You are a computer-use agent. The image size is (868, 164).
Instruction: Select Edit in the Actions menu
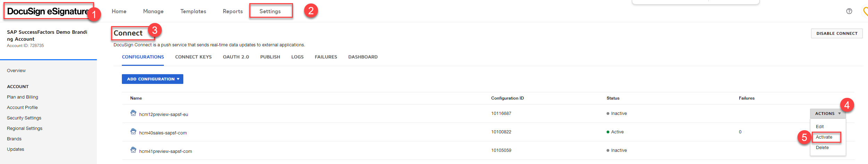pos(820,127)
